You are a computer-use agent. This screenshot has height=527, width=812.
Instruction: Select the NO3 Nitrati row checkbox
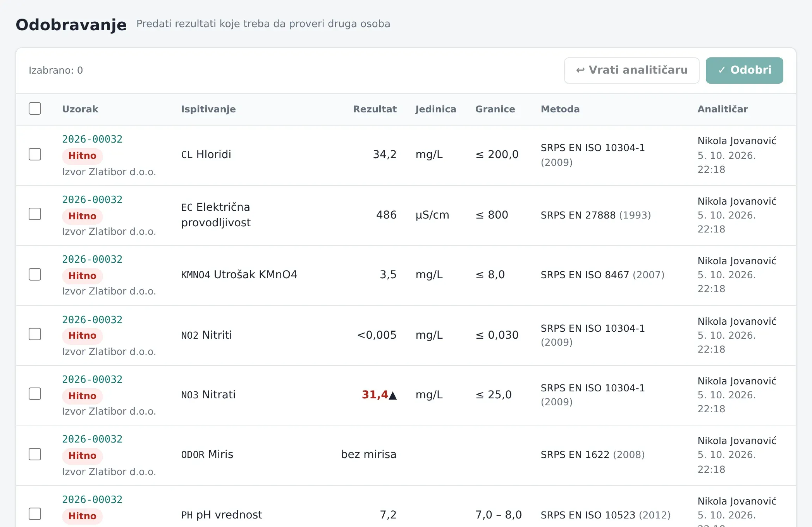click(x=35, y=394)
